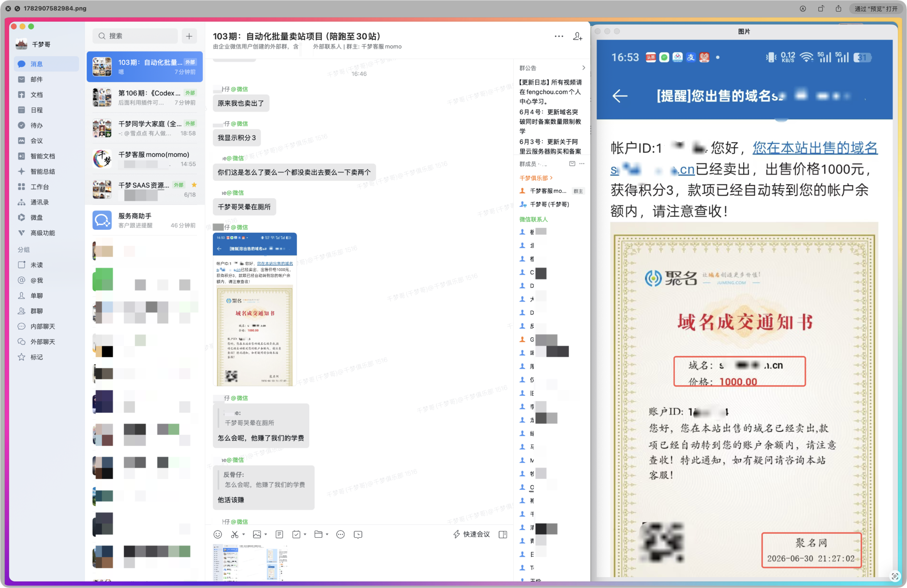The image size is (907, 588).
Task: Click the pasted screenshot thumbnail in input box
Action: (x=250, y=562)
